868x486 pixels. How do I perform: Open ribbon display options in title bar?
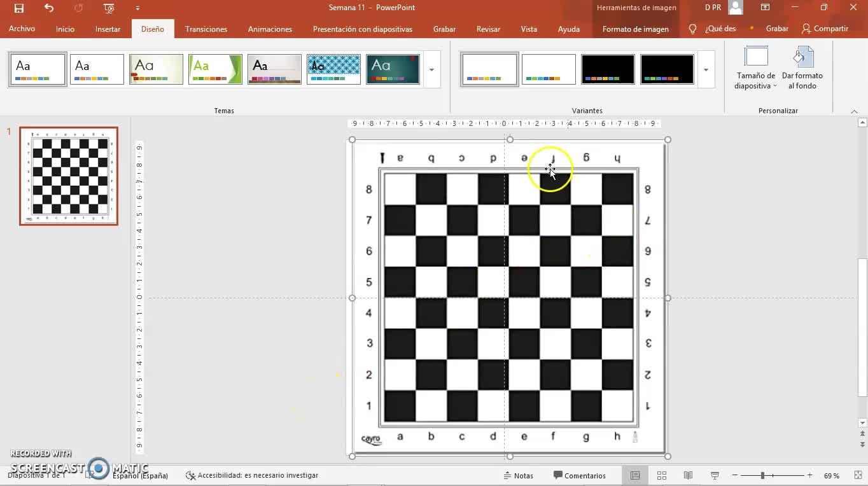[x=766, y=8]
